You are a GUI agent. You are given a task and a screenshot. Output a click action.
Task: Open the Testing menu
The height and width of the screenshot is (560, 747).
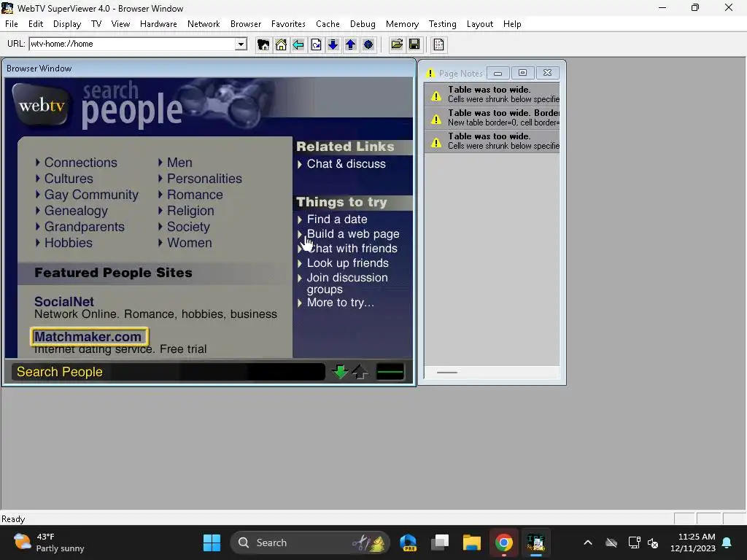pos(443,24)
